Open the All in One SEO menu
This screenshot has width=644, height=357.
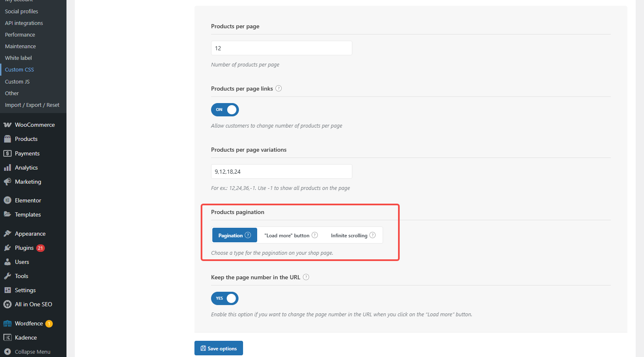[33, 304]
